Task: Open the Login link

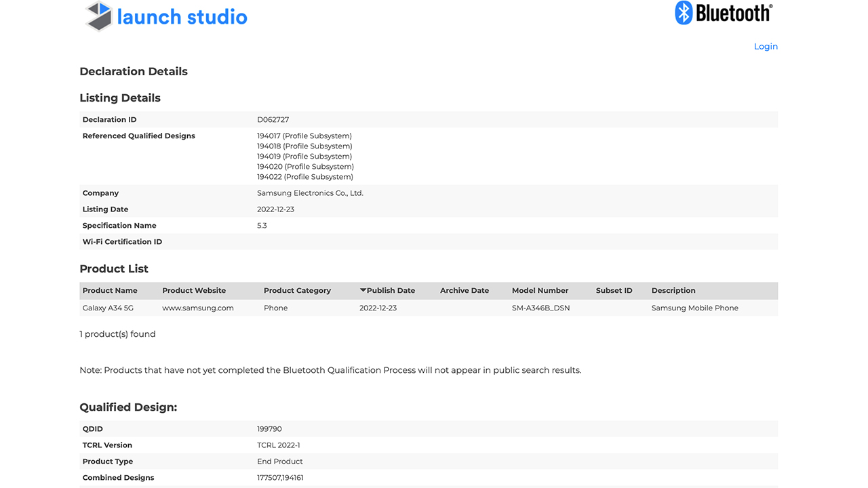Action: (766, 47)
